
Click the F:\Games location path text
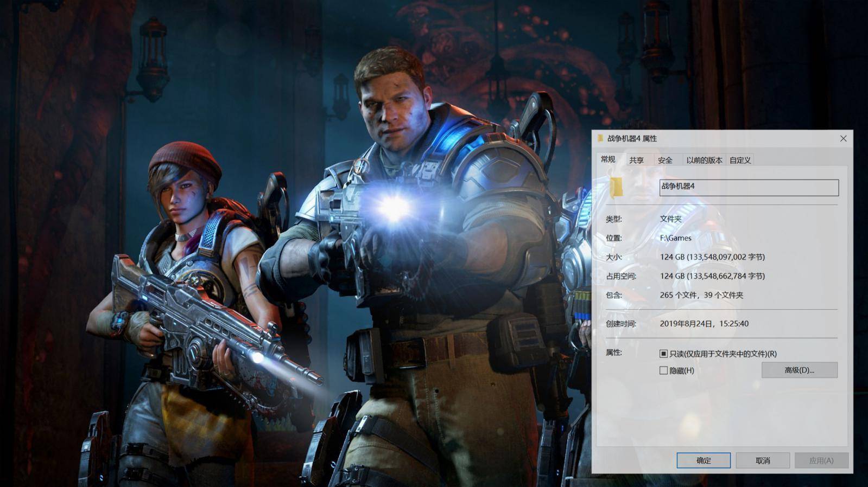(x=675, y=238)
